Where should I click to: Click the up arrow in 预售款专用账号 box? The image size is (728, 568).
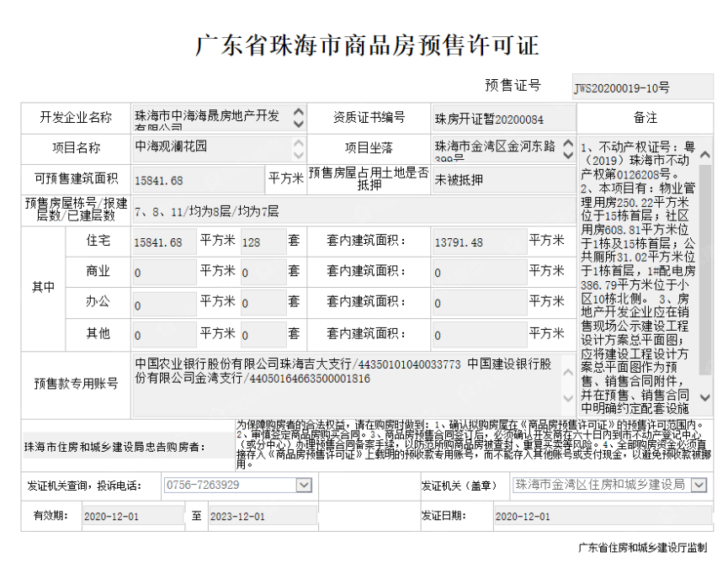pyautogui.click(x=568, y=372)
